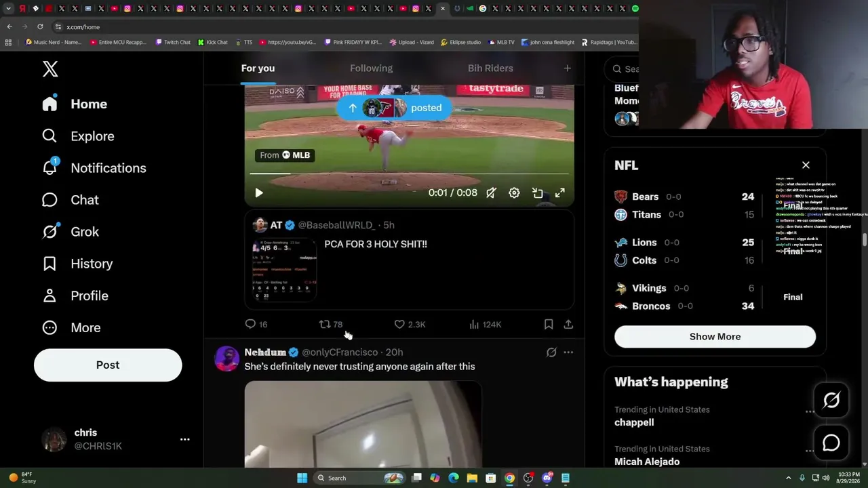Open the floating Grok button
This screenshot has height=488, width=868.
coord(831,401)
